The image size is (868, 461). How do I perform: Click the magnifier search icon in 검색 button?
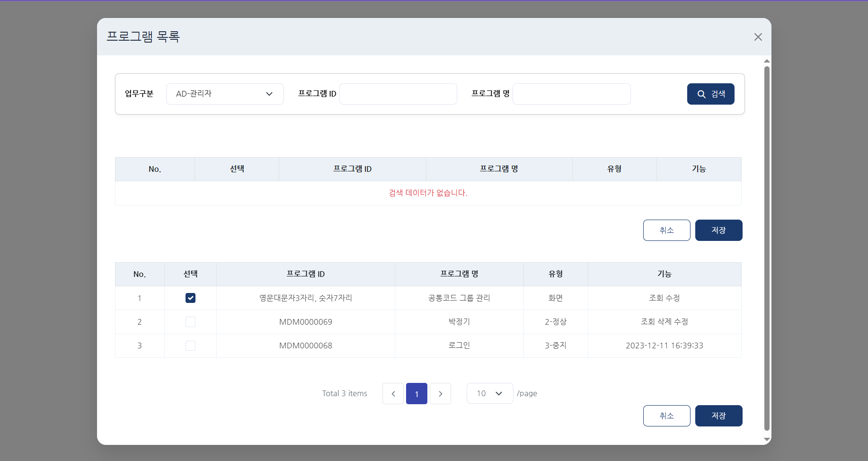(702, 94)
